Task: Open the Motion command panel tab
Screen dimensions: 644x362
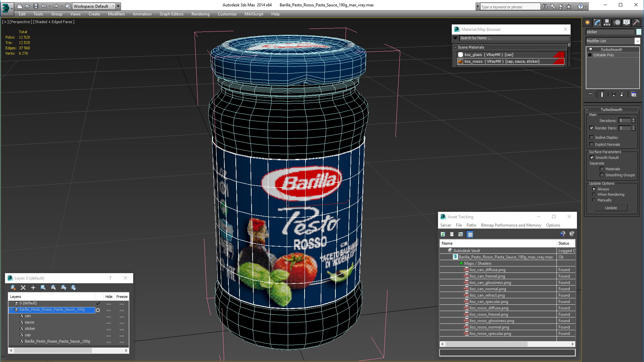Action: coord(617,22)
